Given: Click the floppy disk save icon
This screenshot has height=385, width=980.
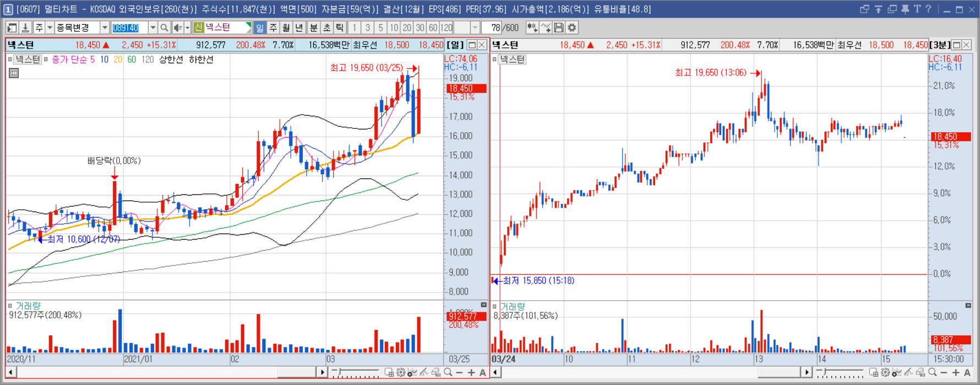Looking at the screenshot, I should point(559,28).
